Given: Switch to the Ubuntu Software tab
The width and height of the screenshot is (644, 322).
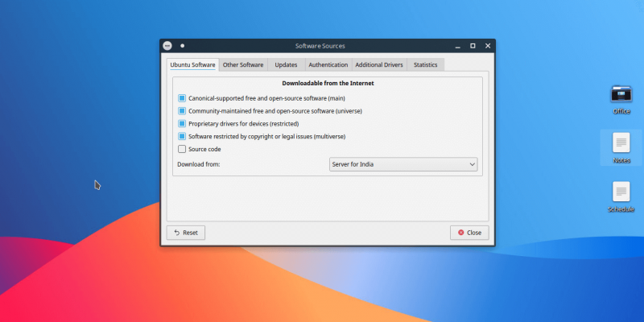Looking at the screenshot, I should 192,65.
